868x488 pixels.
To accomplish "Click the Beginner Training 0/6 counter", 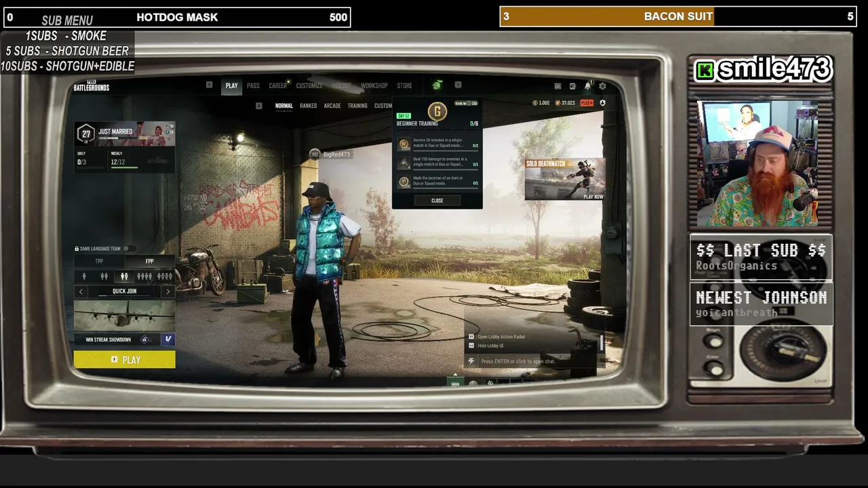I will click(474, 124).
